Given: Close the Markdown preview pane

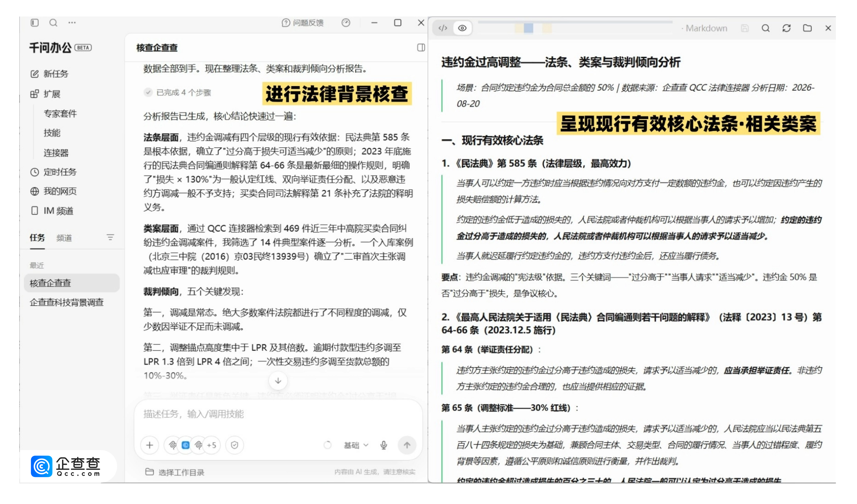Looking at the screenshot, I should coord(828,28).
